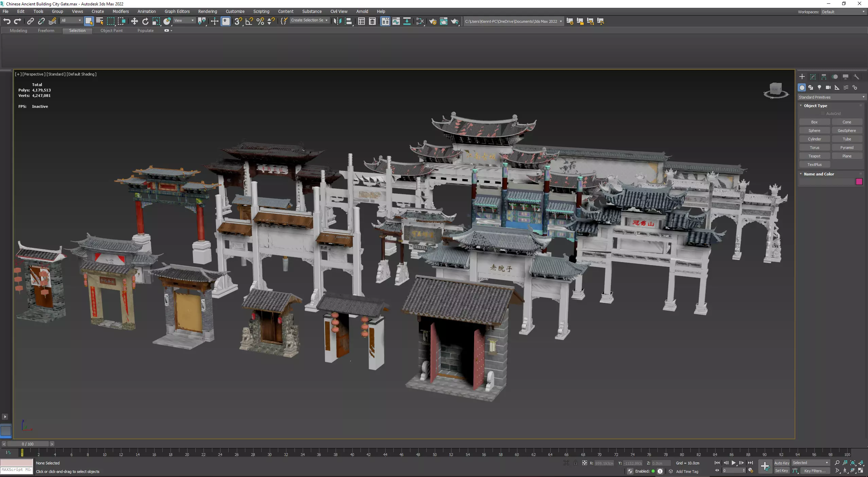The image size is (868, 477).
Task: Activate the Select and Link tool
Action: pos(31,21)
